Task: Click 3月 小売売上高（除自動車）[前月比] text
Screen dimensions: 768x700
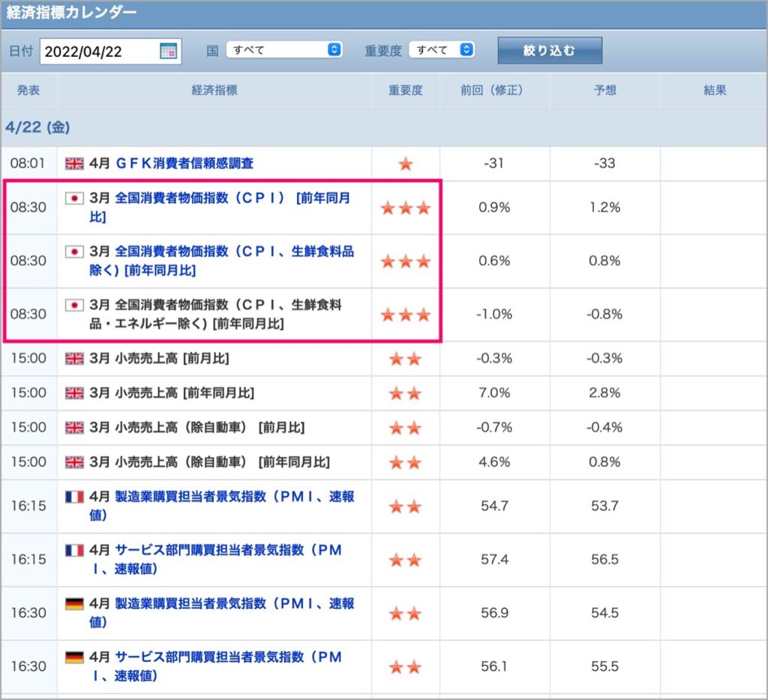Action: tap(197, 427)
